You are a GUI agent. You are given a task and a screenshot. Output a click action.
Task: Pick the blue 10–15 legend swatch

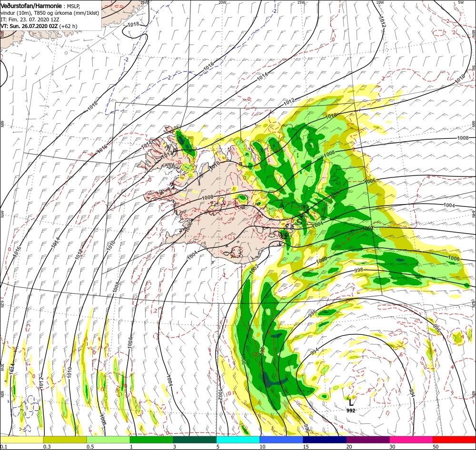pos(281,440)
